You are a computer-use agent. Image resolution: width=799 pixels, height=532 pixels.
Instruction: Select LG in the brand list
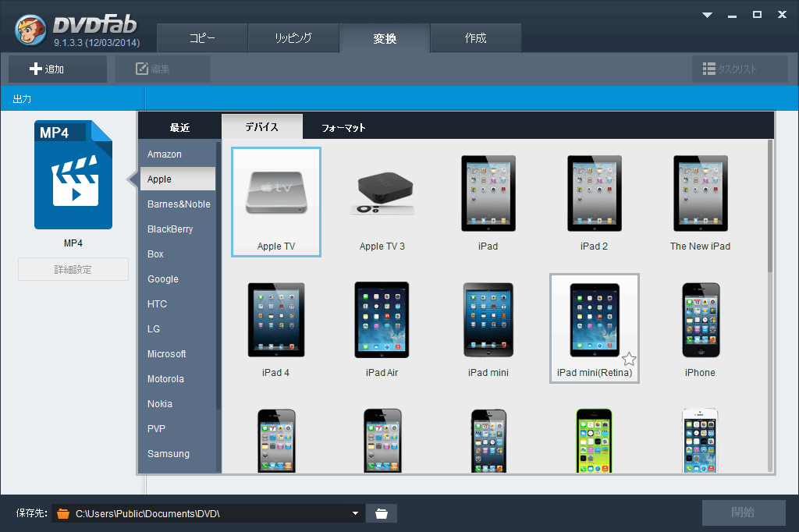pos(178,328)
